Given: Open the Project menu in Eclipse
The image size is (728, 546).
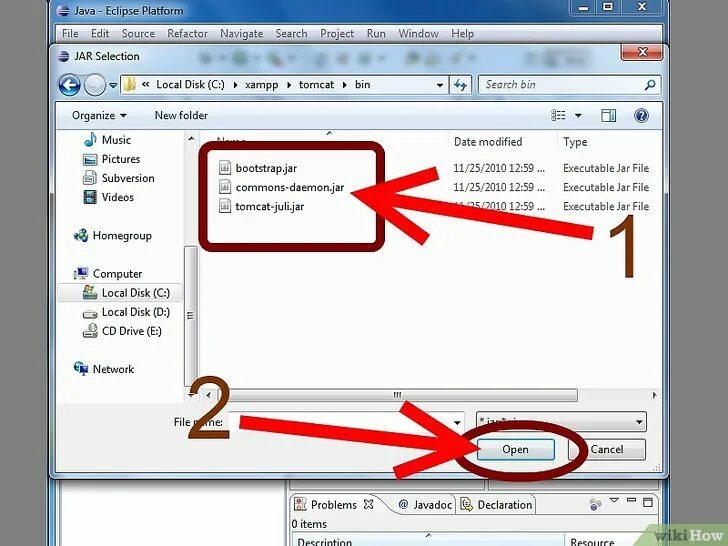Looking at the screenshot, I should 337,33.
